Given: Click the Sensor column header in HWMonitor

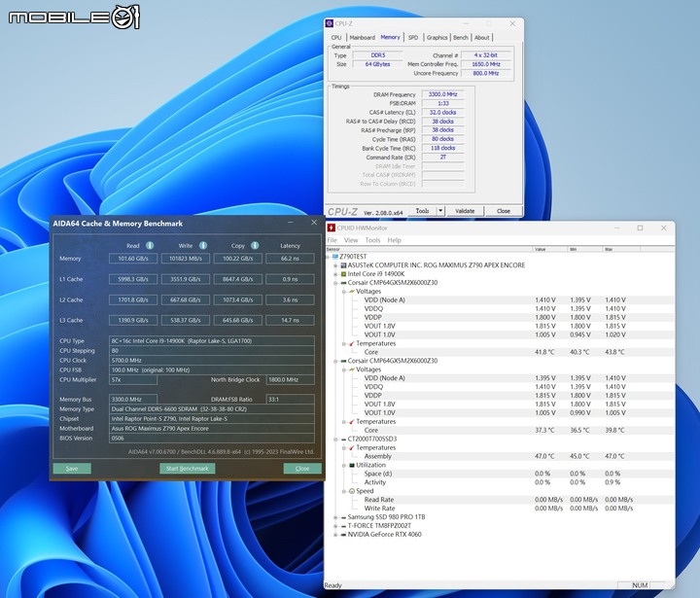Looking at the screenshot, I should tap(429, 249).
